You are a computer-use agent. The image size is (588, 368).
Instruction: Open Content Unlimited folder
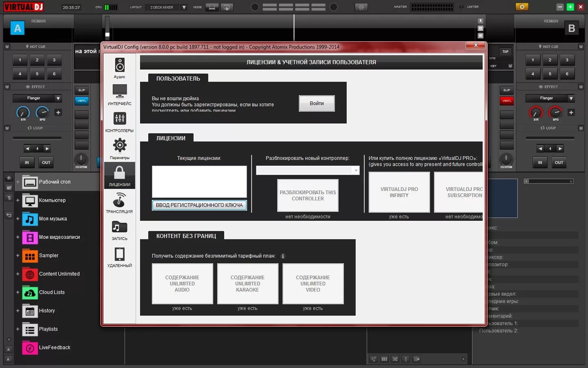[x=60, y=274]
